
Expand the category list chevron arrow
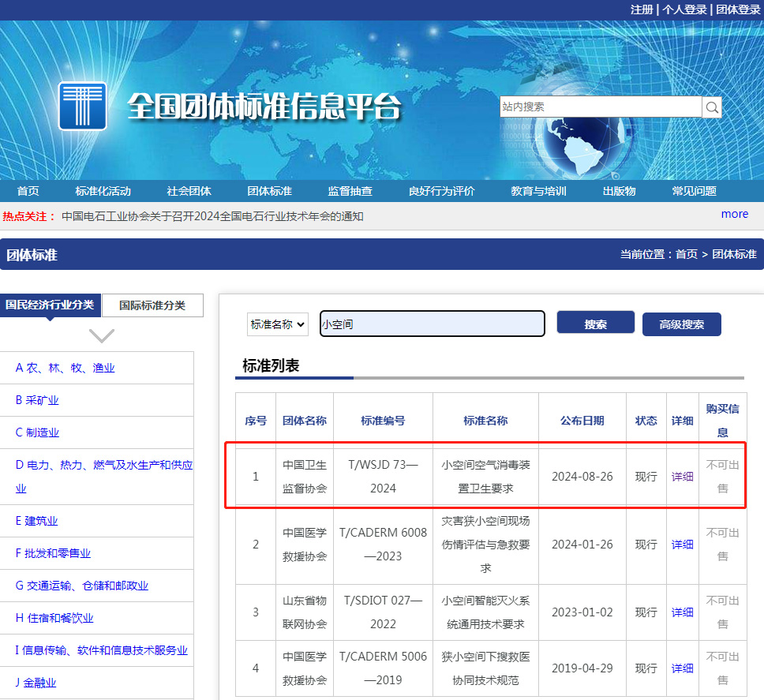(101, 335)
